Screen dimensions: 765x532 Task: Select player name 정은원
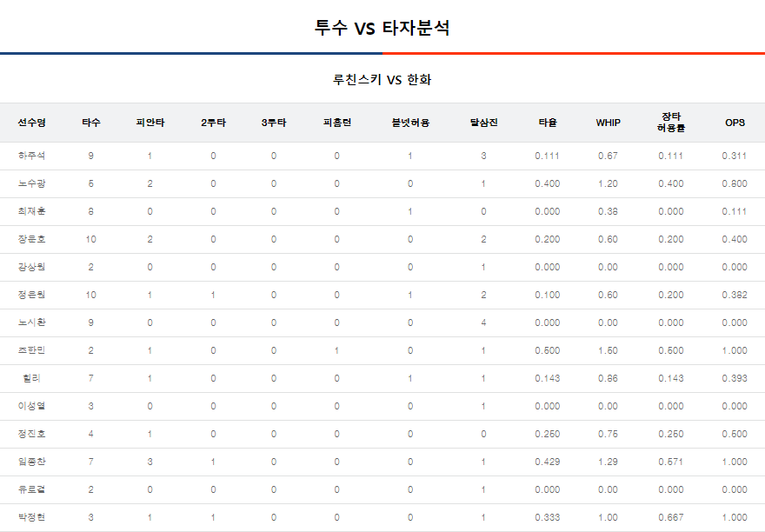[x=31, y=295]
